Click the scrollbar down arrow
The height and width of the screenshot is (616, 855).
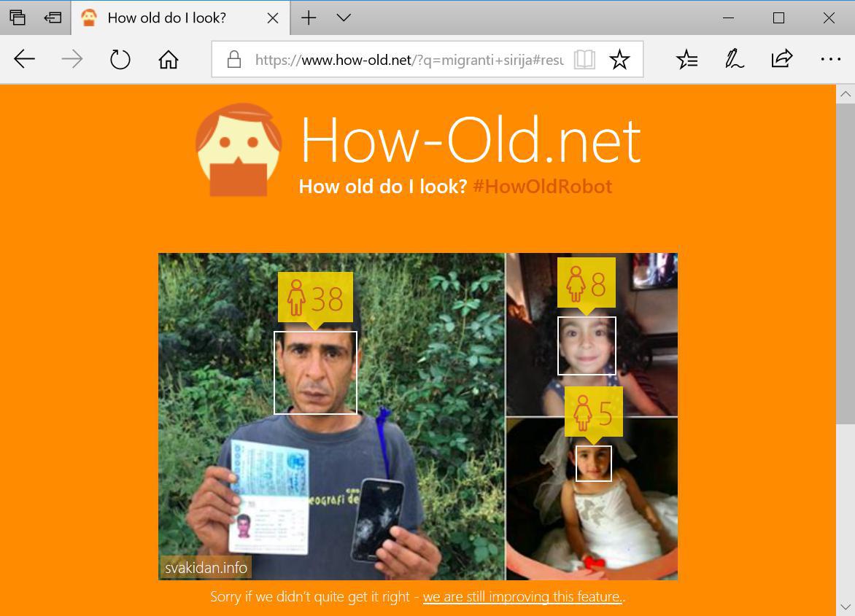[x=845, y=607]
